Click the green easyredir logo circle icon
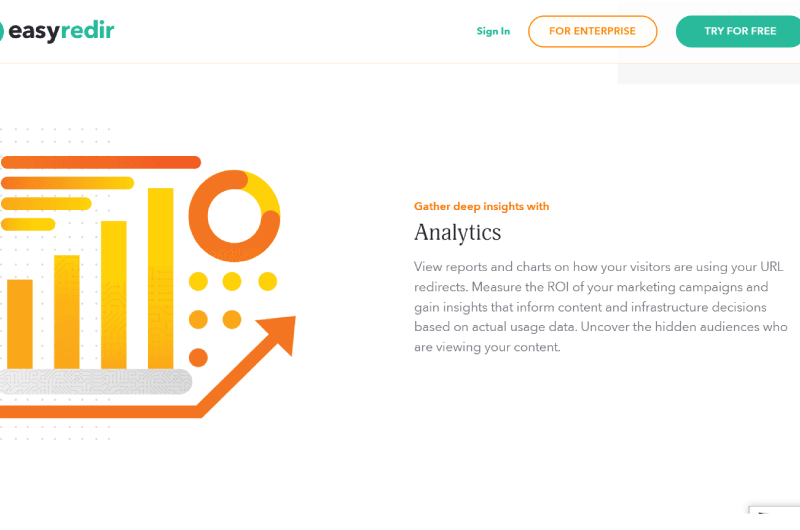Screen dimensions: 800x530 tap(2, 31)
